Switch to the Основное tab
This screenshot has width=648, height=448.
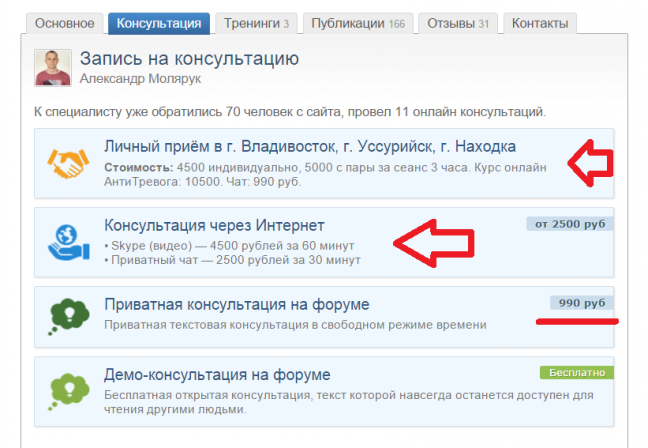pos(64,23)
